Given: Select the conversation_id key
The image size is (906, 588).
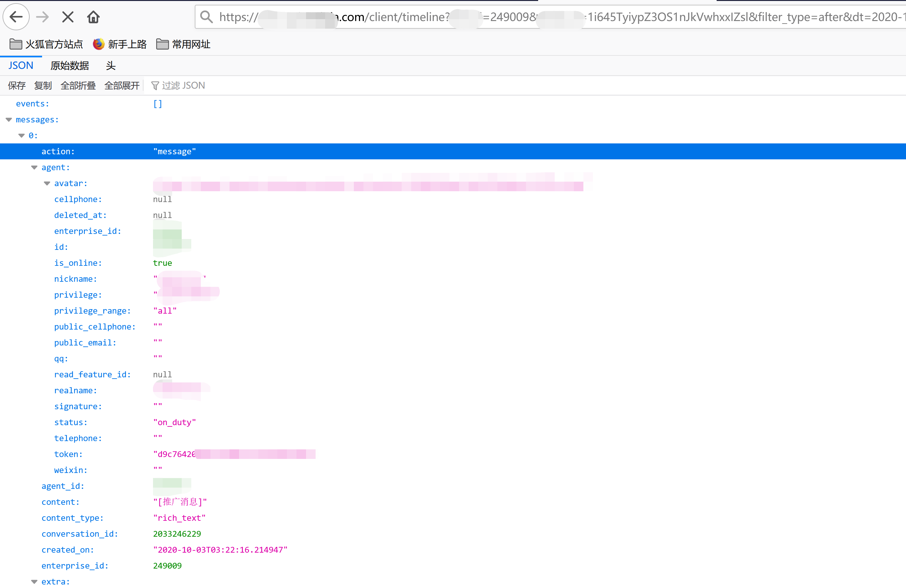Looking at the screenshot, I should click(x=80, y=534).
